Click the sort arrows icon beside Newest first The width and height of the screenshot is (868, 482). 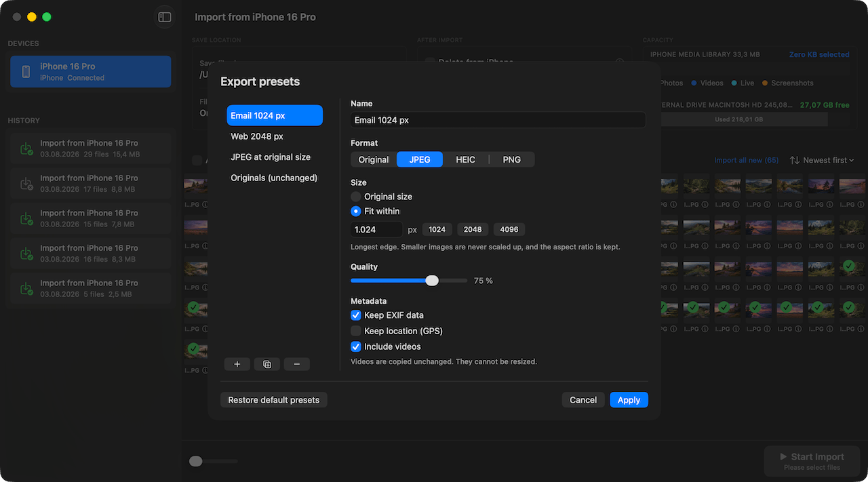794,160
